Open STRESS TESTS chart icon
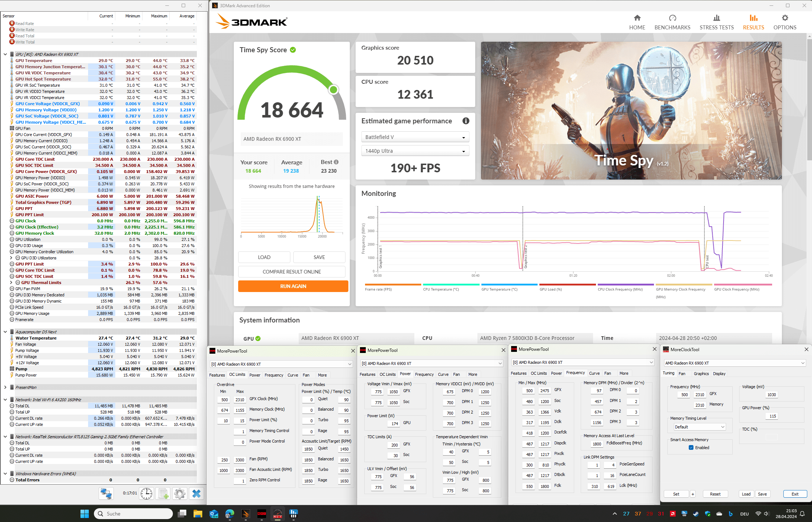The image size is (812, 522). click(716, 18)
